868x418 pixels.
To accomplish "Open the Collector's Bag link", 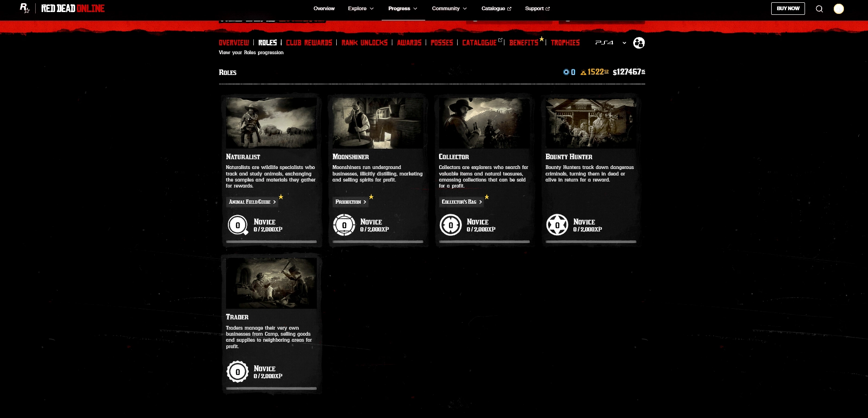I will [x=462, y=202].
